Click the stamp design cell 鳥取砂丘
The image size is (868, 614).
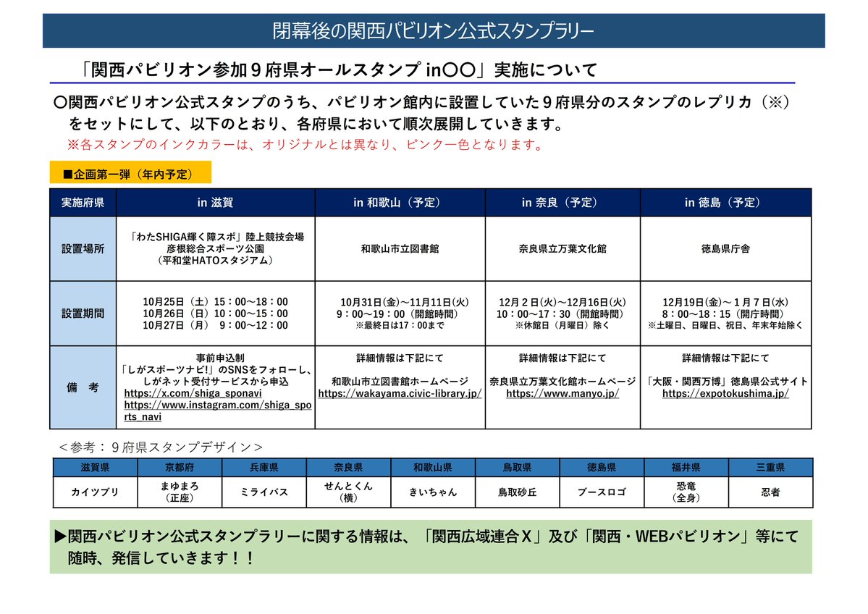pyautogui.click(x=518, y=492)
